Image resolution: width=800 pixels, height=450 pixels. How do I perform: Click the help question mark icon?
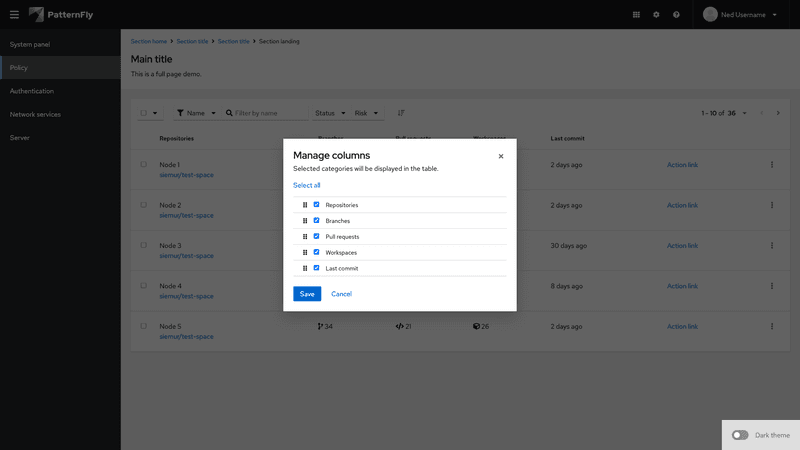pos(676,15)
